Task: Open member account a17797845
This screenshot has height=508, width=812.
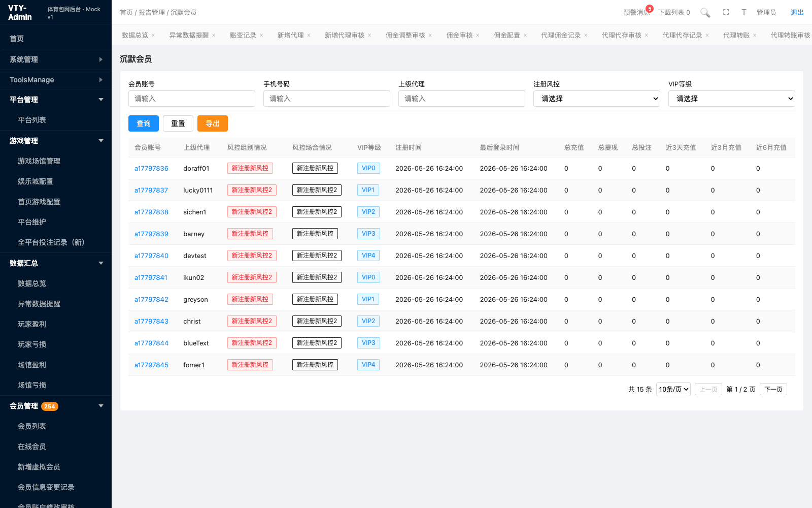Action: coord(151,365)
